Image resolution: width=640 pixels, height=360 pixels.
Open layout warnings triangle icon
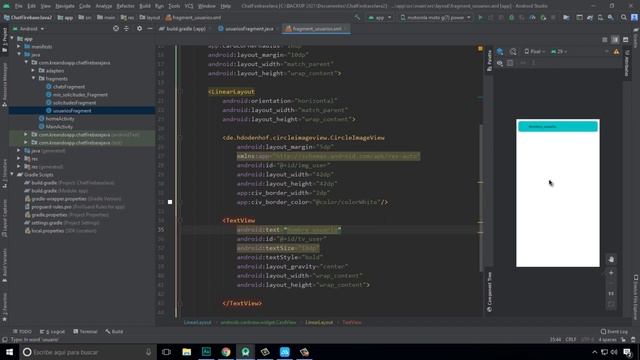click(616, 52)
